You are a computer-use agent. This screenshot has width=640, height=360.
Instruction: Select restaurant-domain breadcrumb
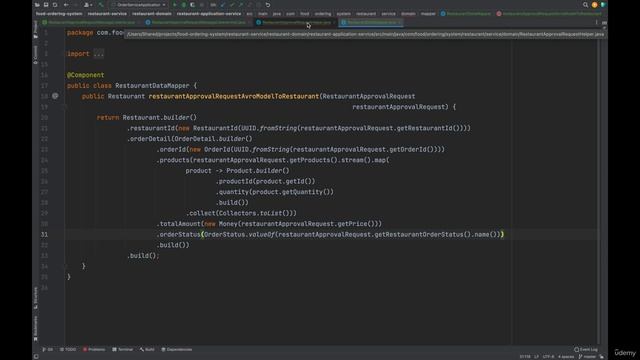pos(152,14)
